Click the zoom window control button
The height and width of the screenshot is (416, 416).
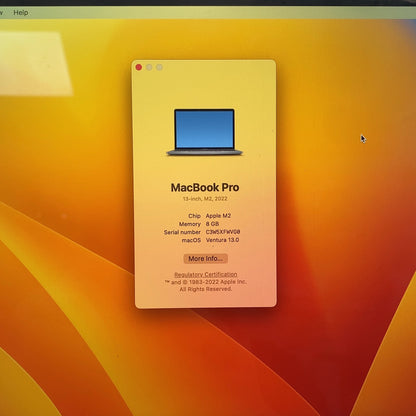click(x=159, y=67)
